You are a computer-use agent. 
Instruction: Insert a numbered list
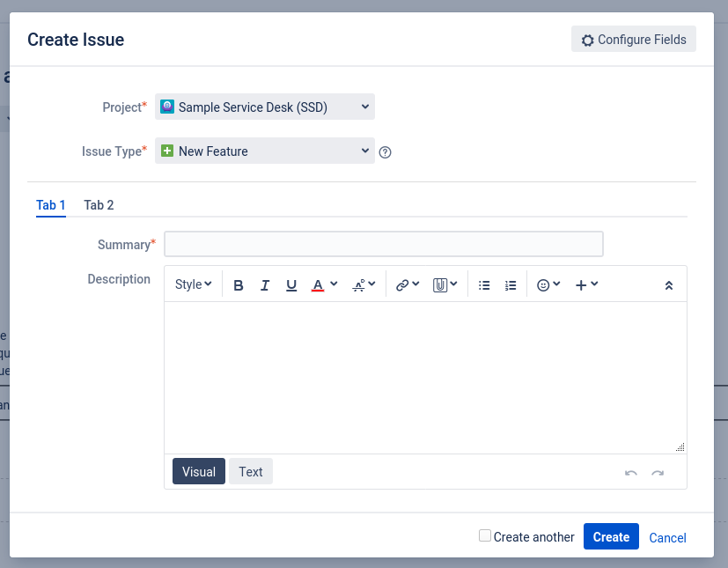tap(511, 285)
